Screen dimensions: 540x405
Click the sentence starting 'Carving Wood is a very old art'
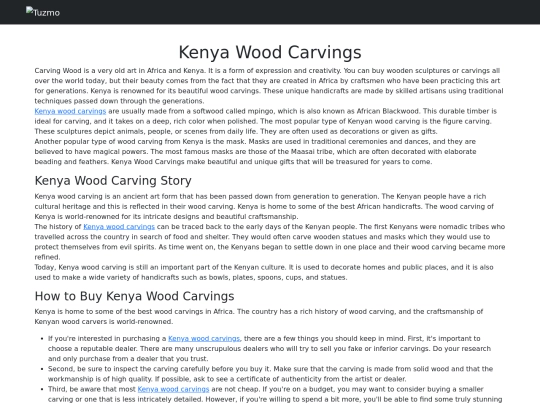tap(119, 71)
